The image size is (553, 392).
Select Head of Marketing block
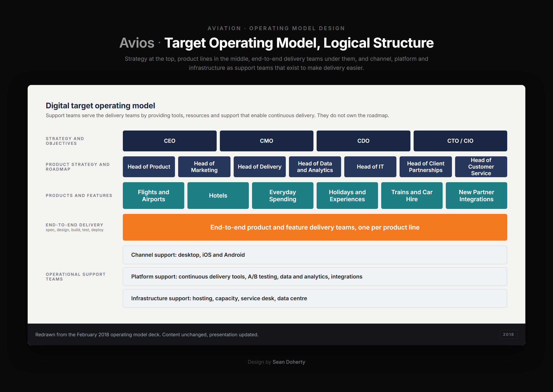[x=204, y=167]
